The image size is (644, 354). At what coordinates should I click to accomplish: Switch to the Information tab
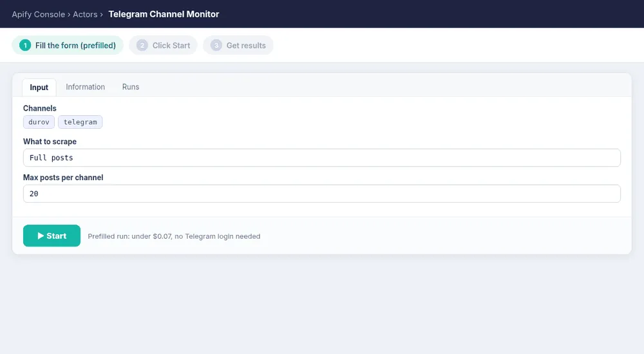[x=86, y=87]
